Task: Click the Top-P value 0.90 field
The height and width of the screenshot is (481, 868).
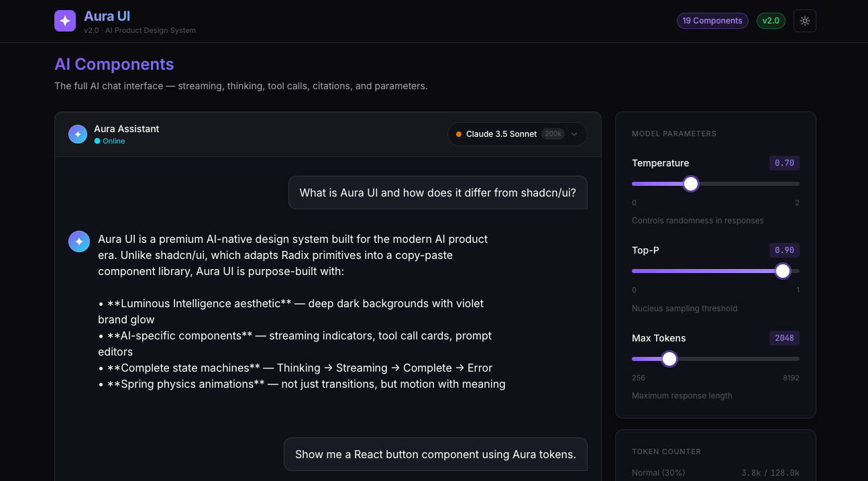Action: pyautogui.click(x=784, y=250)
